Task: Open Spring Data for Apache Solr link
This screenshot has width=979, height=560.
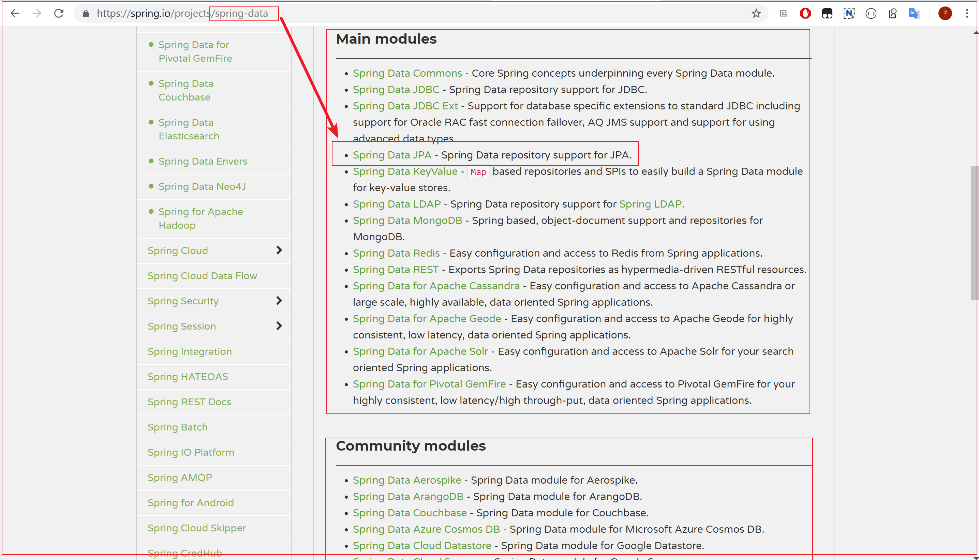Action: coord(420,351)
